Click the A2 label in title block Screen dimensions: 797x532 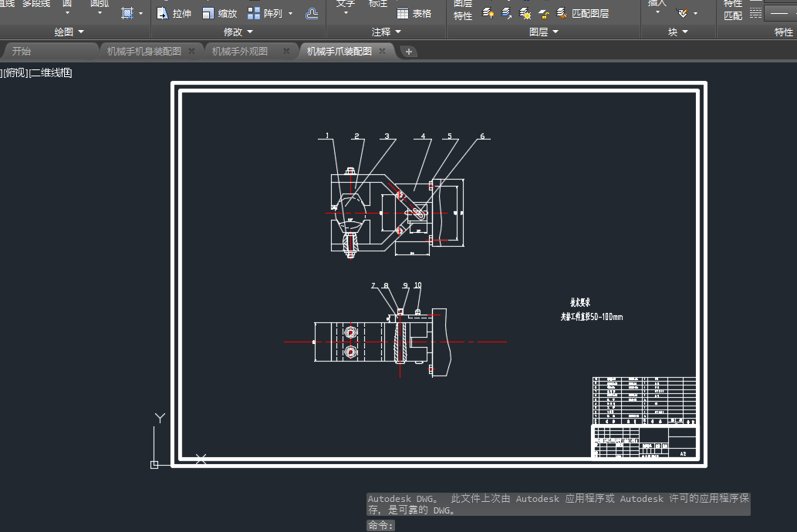tap(683, 454)
